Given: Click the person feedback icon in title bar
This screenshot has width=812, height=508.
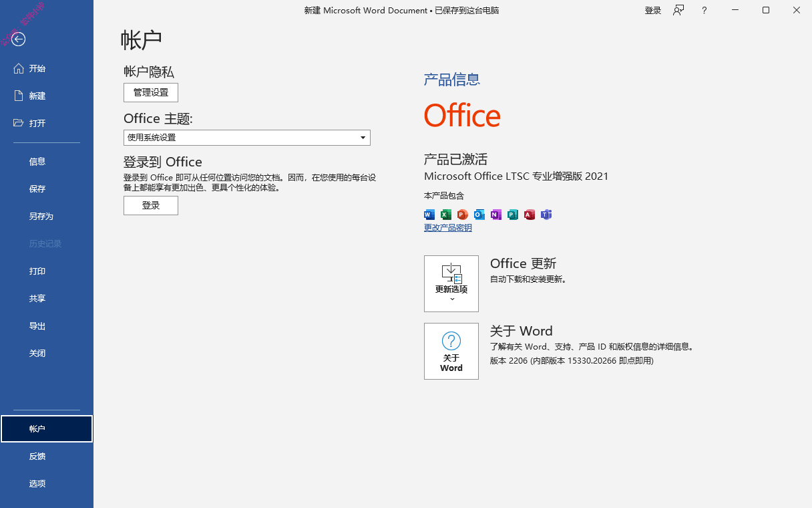Looking at the screenshot, I should click(x=678, y=10).
